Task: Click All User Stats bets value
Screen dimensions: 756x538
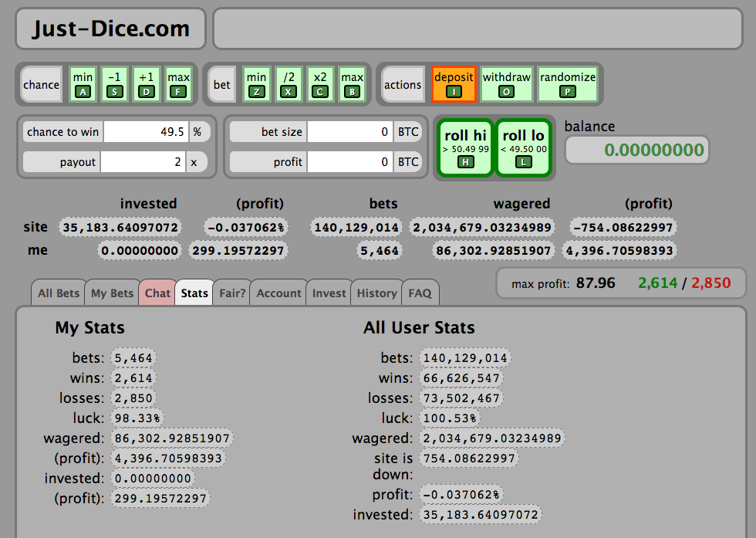Action: tap(465, 358)
